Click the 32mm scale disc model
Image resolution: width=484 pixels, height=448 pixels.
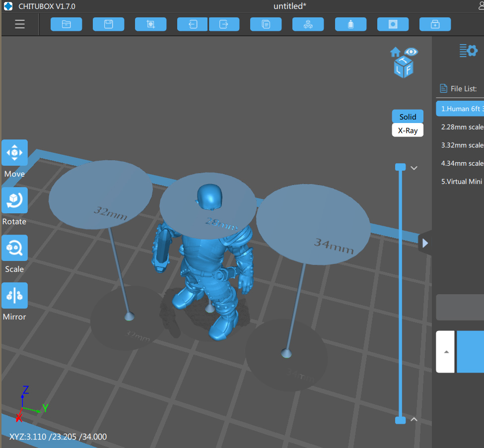click(x=100, y=194)
